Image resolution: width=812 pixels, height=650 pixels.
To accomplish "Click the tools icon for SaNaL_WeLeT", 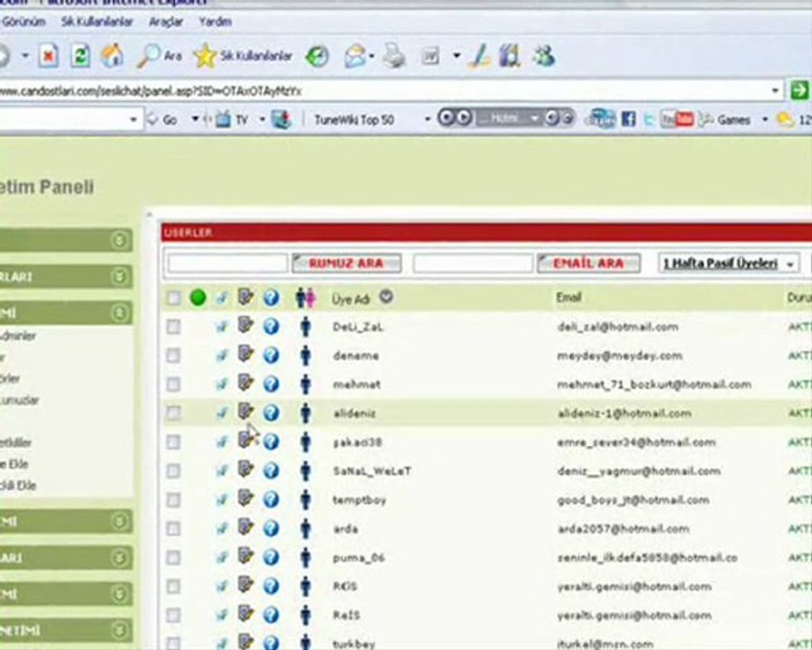I will click(221, 470).
